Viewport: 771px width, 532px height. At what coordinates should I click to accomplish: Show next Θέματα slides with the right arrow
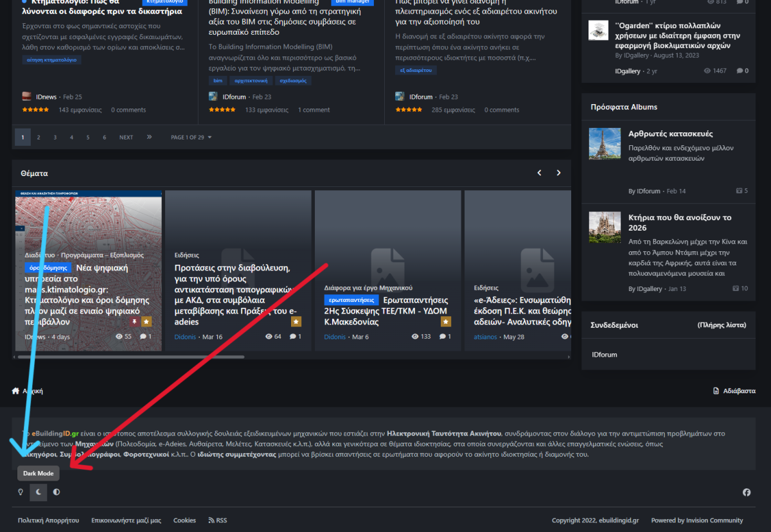coord(558,173)
